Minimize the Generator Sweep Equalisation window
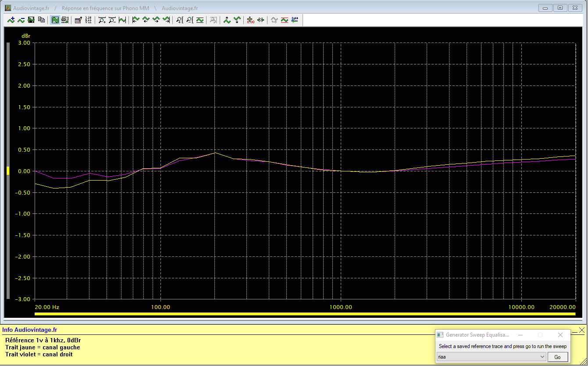The height and width of the screenshot is (366, 588). point(520,335)
